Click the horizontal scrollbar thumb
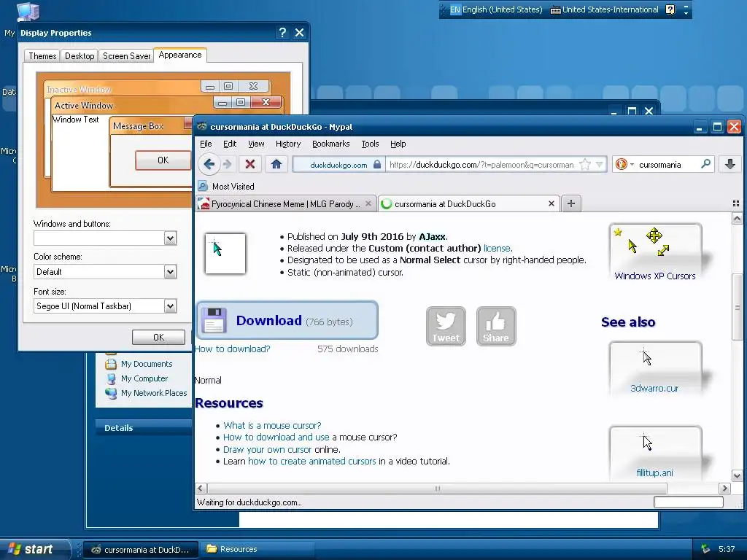747x560 pixels. point(437,488)
